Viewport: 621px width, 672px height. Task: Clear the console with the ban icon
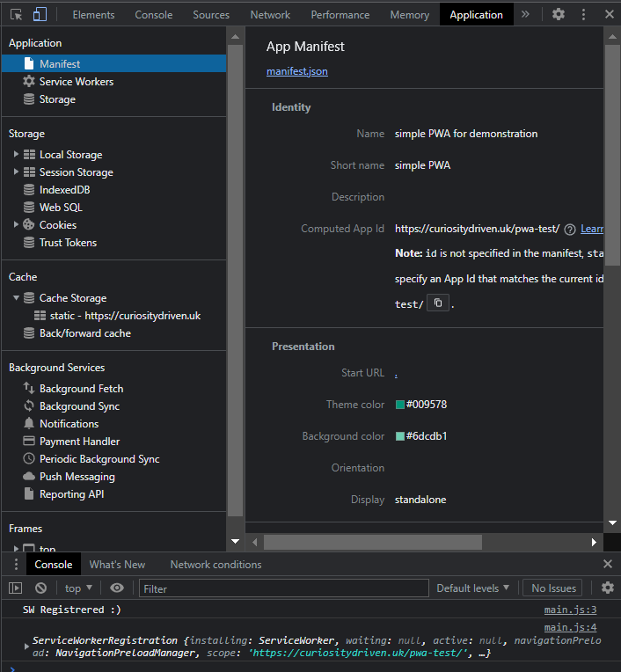click(40, 588)
